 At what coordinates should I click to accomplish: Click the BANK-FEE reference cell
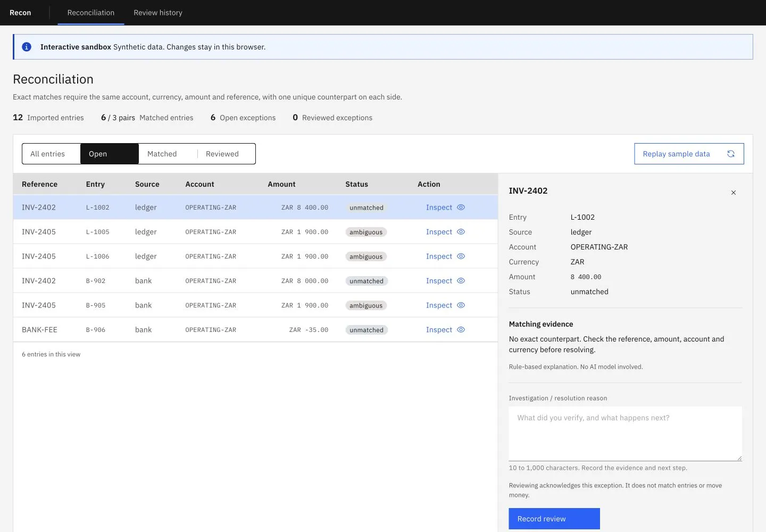[39, 330]
